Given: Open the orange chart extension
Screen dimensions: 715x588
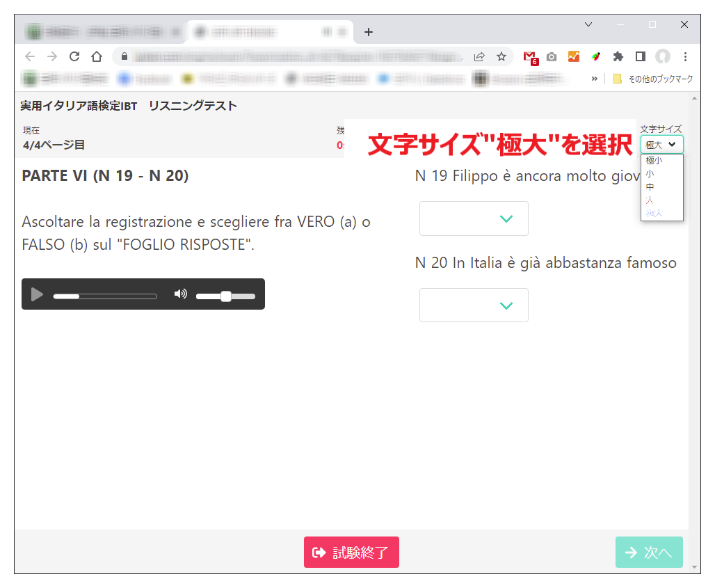Looking at the screenshot, I should (x=574, y=56).
